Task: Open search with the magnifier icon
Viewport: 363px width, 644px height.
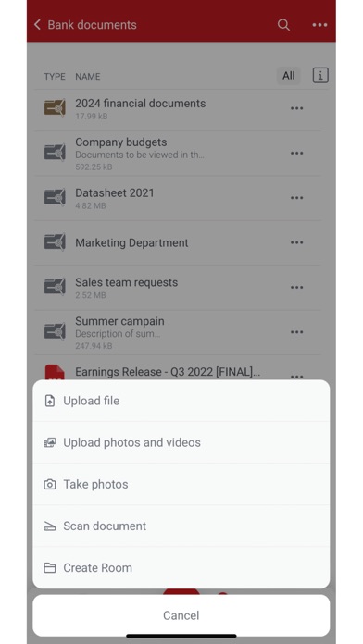Action: tap(283, 25)
